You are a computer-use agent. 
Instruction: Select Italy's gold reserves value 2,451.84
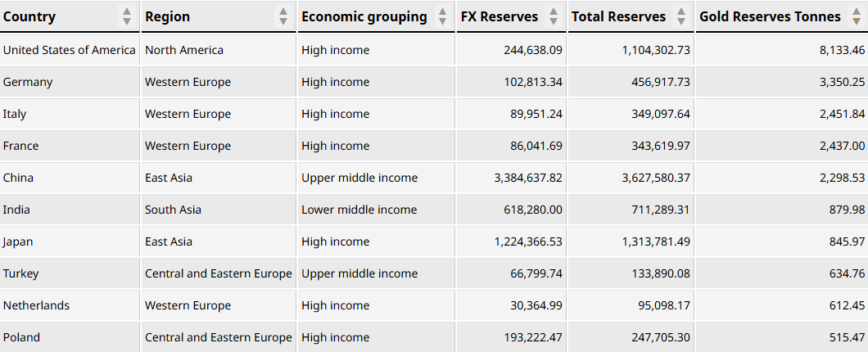(x=842, y=114)
